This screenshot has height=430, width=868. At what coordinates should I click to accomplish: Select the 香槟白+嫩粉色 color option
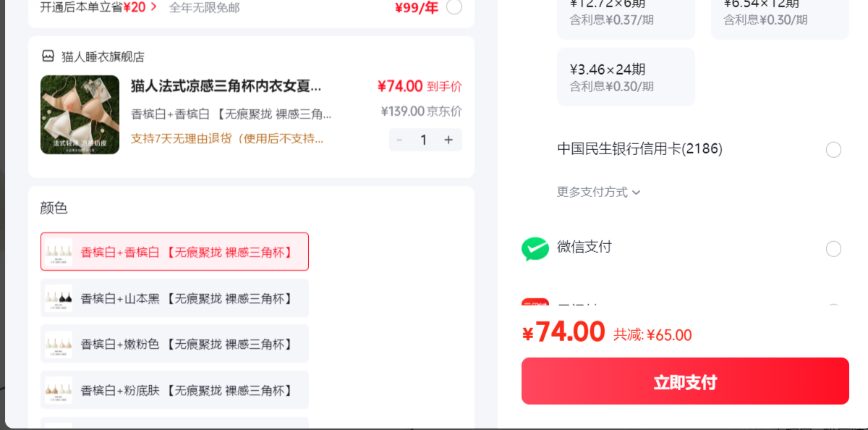point(174,344)
